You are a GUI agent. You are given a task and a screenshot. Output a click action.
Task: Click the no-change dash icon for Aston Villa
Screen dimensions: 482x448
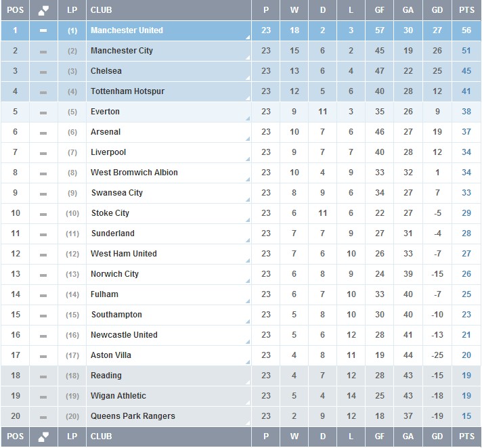43,355
